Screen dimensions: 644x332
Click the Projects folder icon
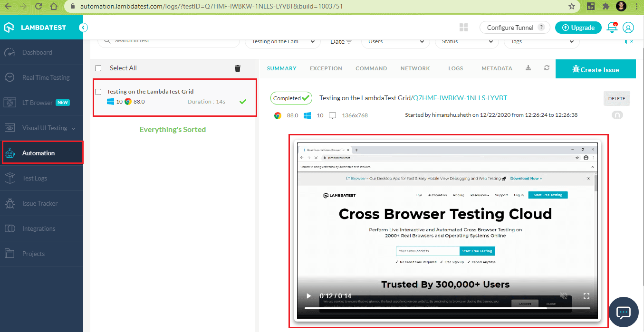coord(10,254)
